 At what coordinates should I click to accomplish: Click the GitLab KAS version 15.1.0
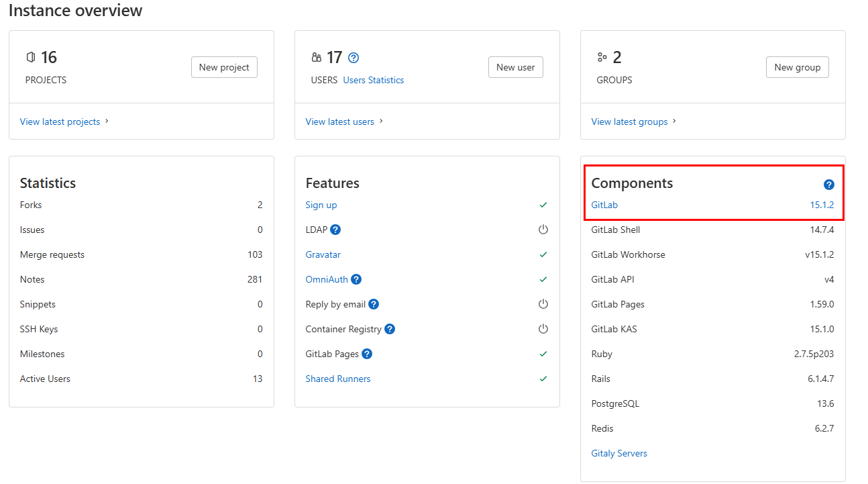coord(822,329)
